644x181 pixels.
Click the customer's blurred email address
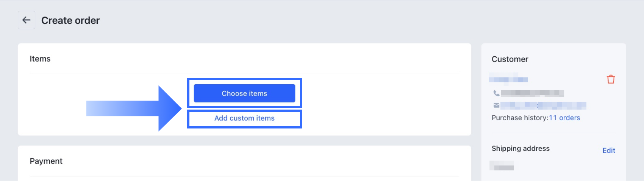(543, 105)
